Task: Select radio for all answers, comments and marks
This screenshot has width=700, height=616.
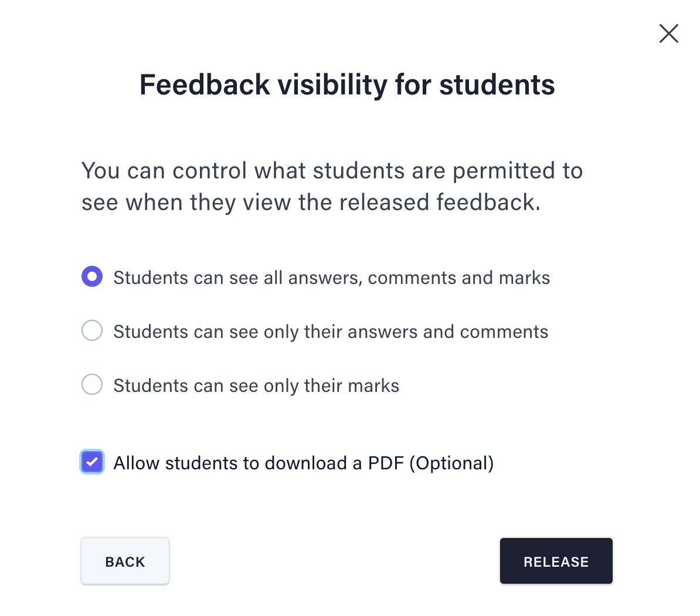Action: 92,276
